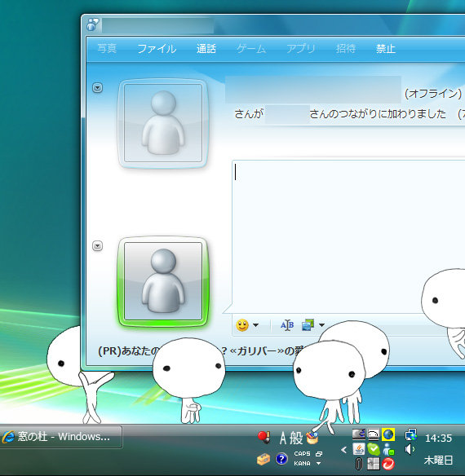Change the font with the AB icon
Image resolution: width=465 pixels, height=476 pixels.
(x=287, y=325)
